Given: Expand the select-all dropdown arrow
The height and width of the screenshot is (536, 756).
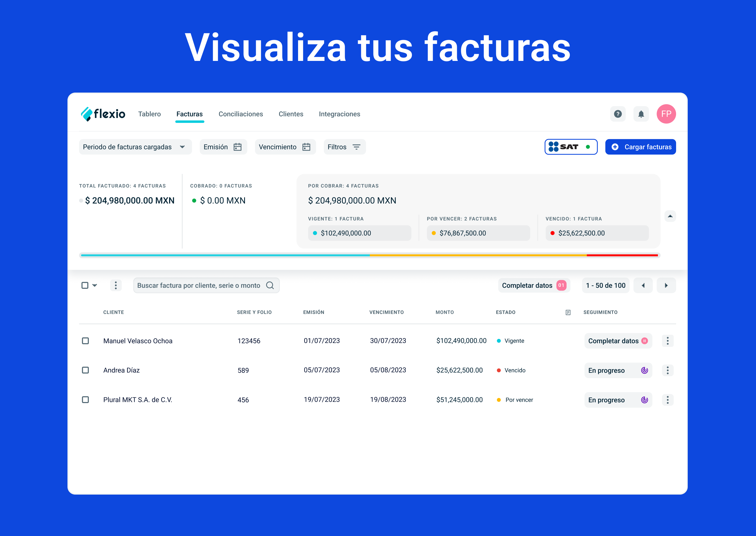Looking at the screenshot, I should tap(95, 285).
